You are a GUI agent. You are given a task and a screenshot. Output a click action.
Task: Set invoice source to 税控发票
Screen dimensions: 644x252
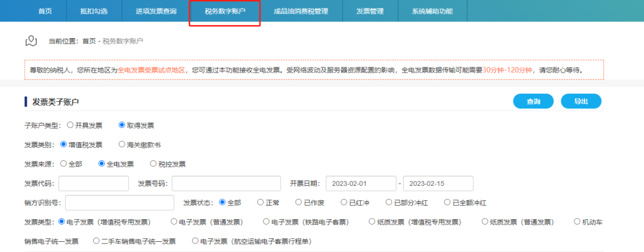coord(153,164)
